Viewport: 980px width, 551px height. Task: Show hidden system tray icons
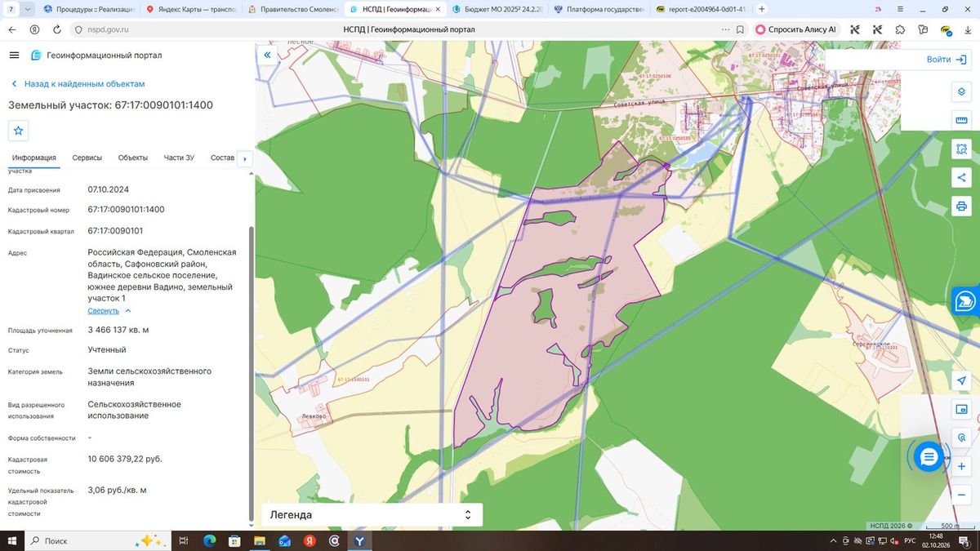click(x=833, y=540)
